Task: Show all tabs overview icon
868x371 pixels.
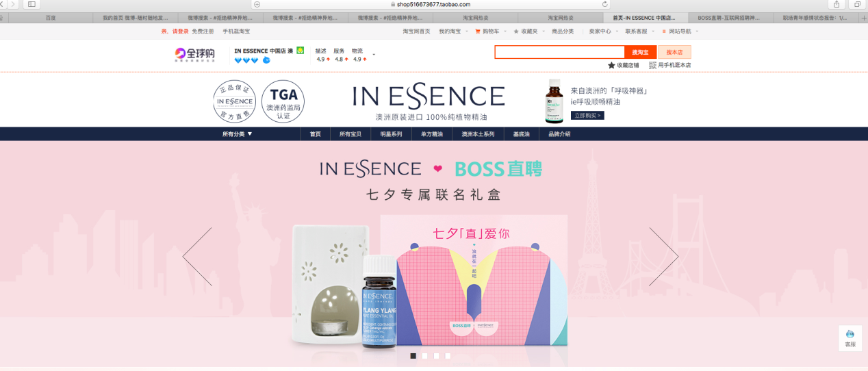Action: click(857, 4)
